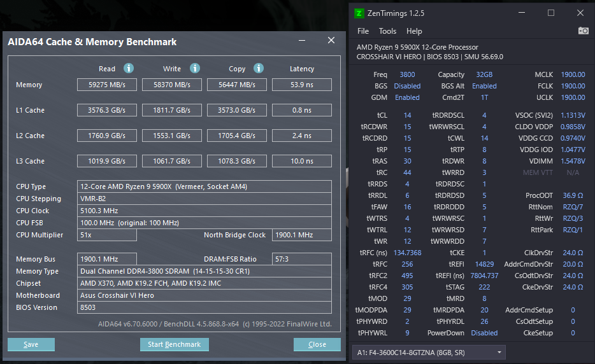The image size is (595, 364).
Task: Maximize the ZenTimings window
Action: click(551, 13)
